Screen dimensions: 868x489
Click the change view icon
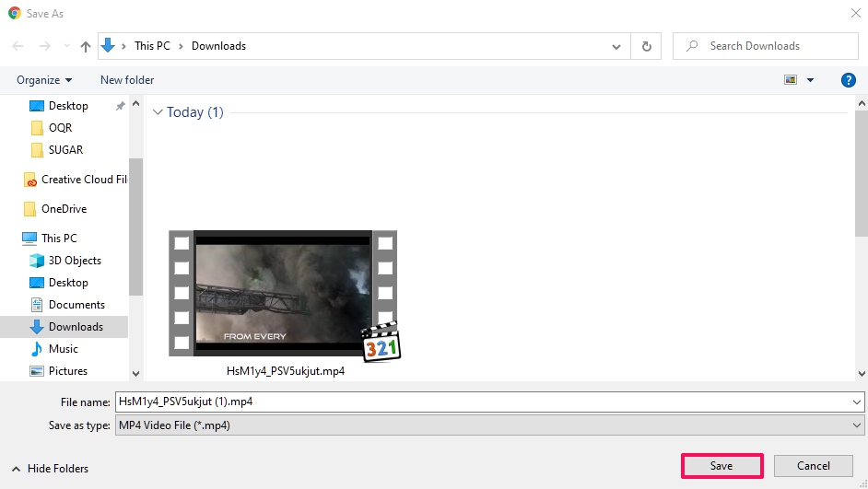tap(790, 80)
